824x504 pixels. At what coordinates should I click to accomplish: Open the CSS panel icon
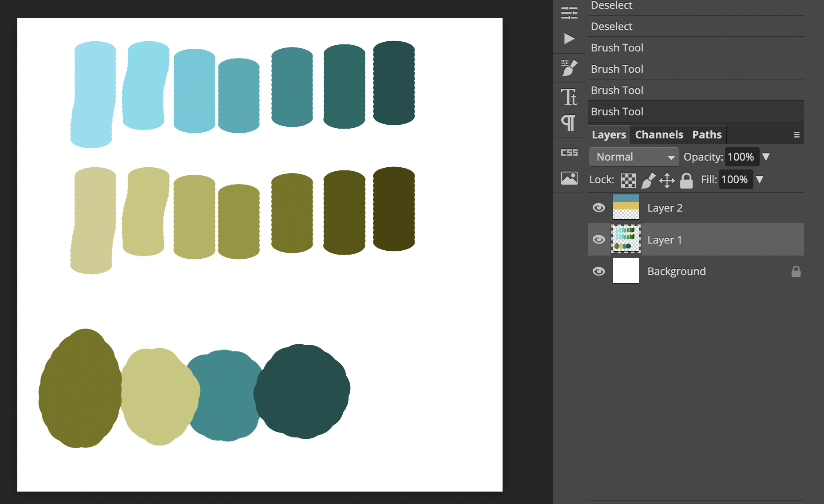569,153
